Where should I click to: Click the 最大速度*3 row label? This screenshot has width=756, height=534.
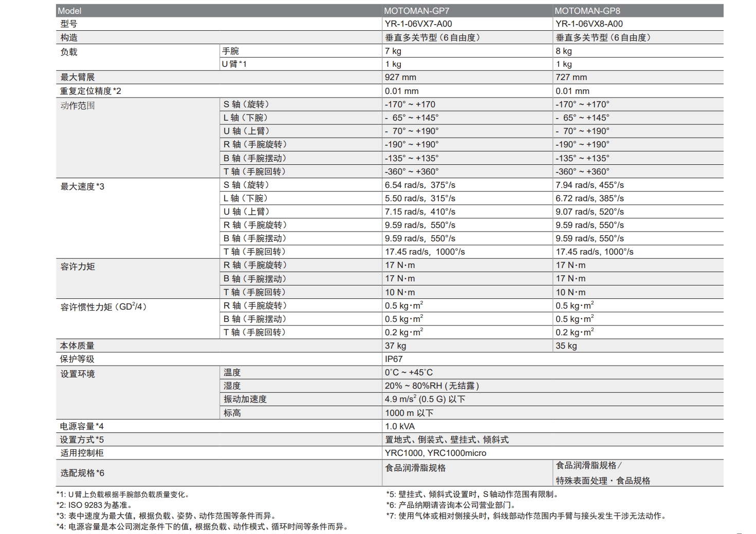click(82, 186)
